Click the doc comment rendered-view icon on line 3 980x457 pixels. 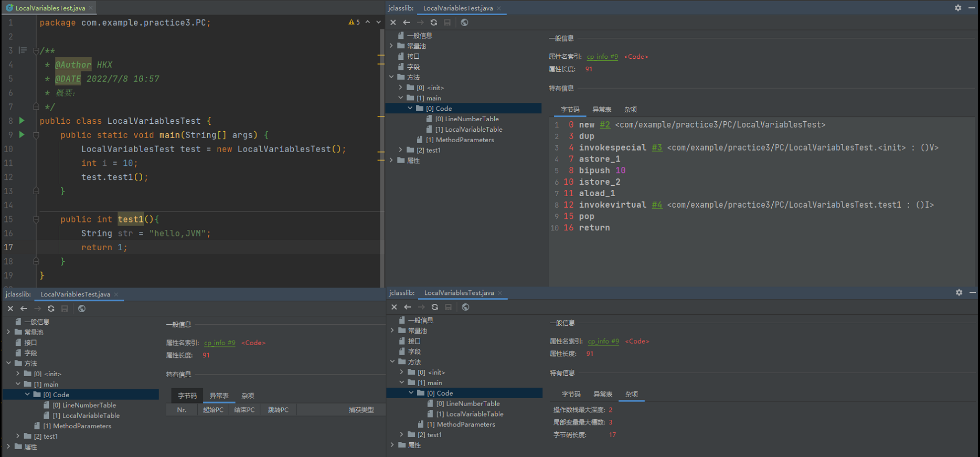pyautogui.click(x=23, y=50)
